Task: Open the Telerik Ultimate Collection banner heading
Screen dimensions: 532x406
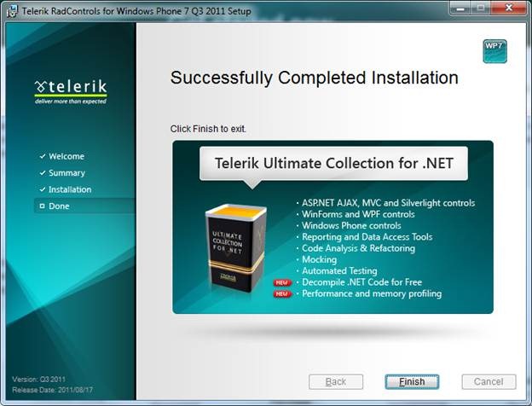Action: 333,162
